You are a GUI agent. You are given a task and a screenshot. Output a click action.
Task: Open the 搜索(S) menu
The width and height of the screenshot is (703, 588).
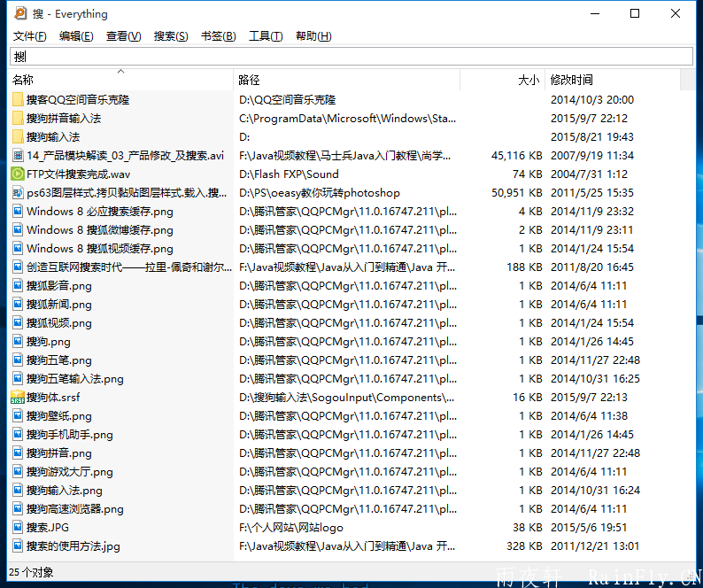click(171, 36)
